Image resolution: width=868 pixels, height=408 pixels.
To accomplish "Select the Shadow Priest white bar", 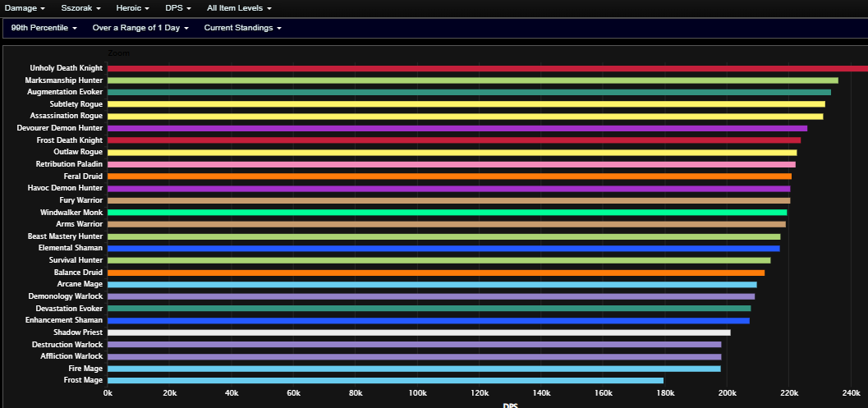I will [419, 332].
